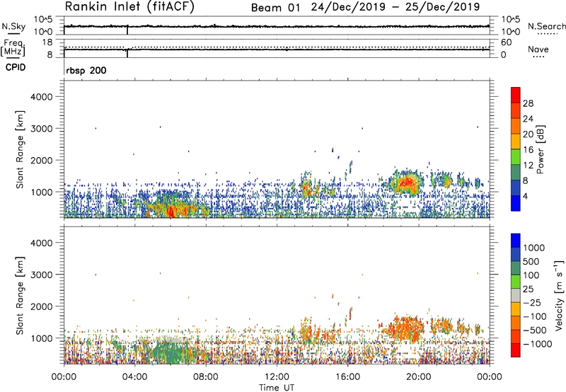
Task: Click the orange echo cluster near 19:00 in velocity panel
Action: click(404, 329)
